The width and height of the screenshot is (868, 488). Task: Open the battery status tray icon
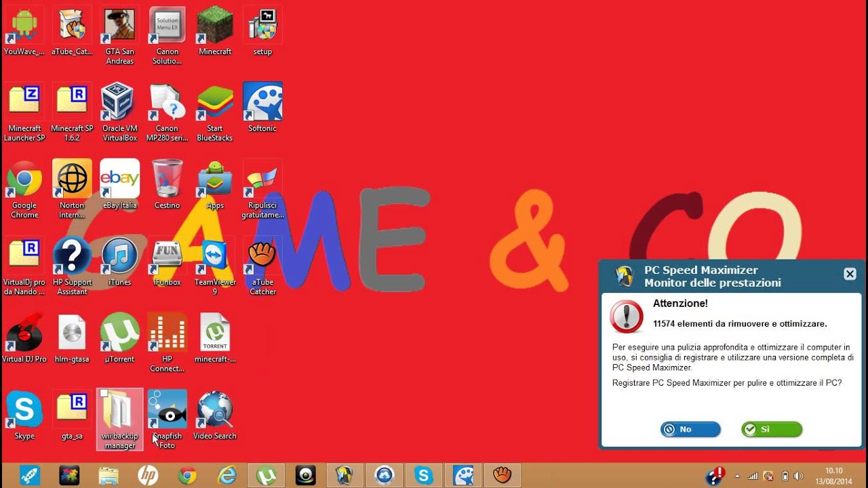pyautogui.click(x=785, y=476)
